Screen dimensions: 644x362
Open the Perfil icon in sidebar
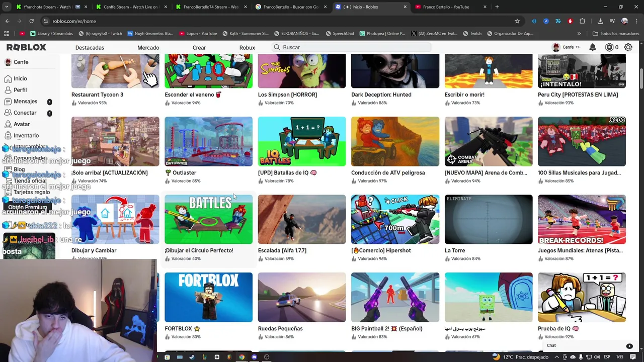click(x=8, y=90)
